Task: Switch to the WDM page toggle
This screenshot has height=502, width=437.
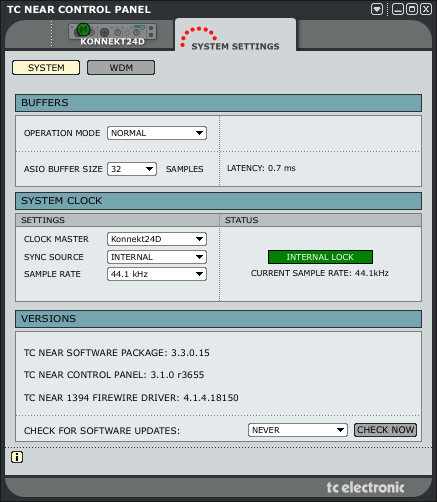Action: (x=121, y=68)
